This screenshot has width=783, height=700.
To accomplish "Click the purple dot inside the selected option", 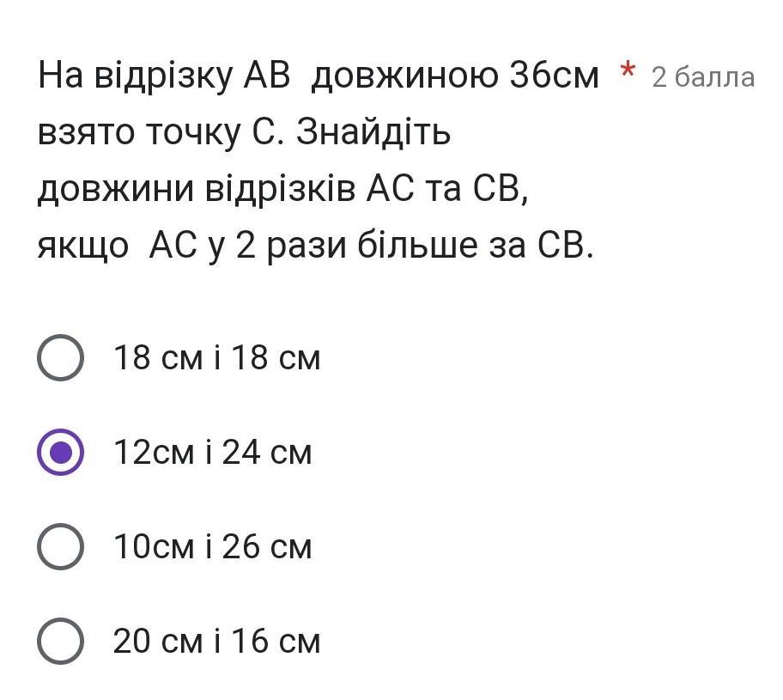I will (60, 452).
